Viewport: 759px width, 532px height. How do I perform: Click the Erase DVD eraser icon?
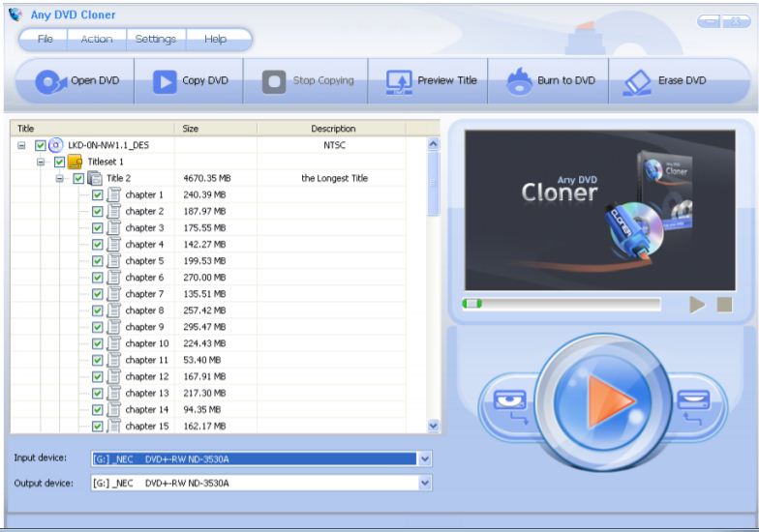coord(637,82)
